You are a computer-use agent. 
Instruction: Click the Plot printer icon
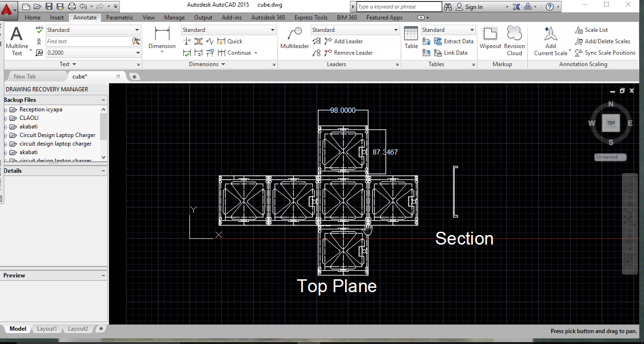point(71,7)
